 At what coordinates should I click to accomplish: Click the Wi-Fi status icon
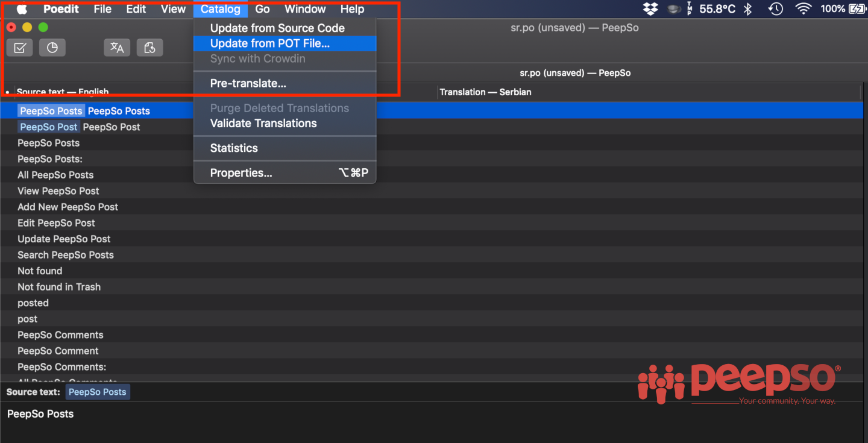(804, 9)
